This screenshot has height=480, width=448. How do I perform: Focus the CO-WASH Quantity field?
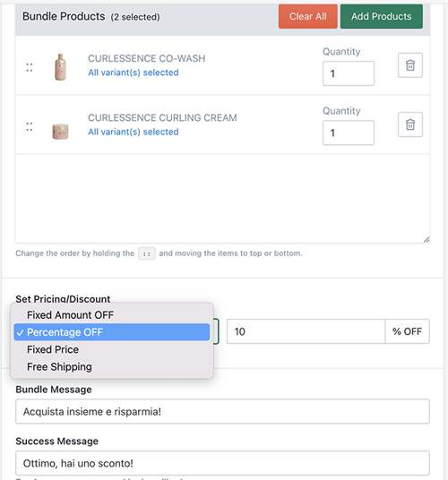[349, 73]
